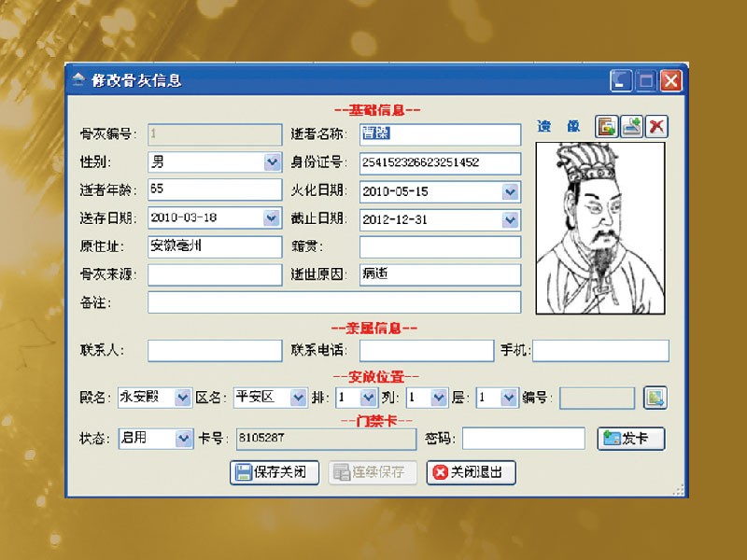Click the 保存关闭 button

275,472
